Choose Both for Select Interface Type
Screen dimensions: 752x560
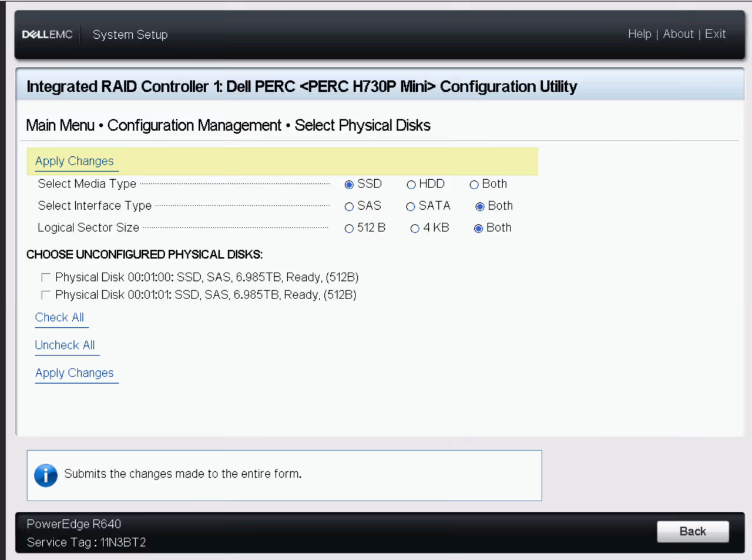pos(480,206)
